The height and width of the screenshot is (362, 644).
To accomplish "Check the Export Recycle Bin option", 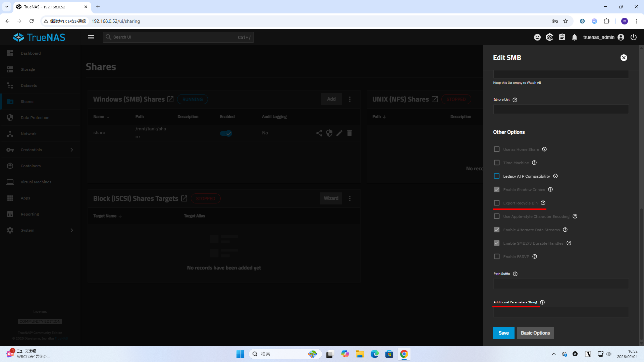I will (497, 203).
